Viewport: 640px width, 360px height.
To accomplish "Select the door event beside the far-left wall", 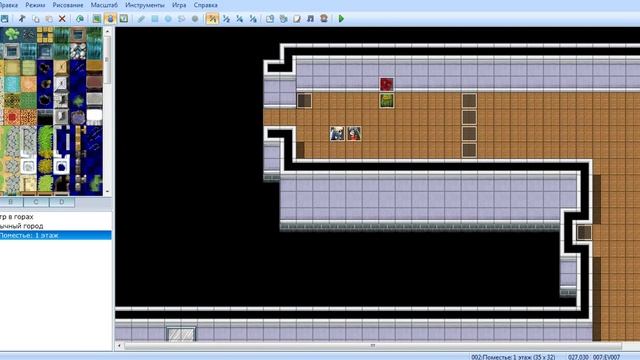I will [x=304, y=100].
